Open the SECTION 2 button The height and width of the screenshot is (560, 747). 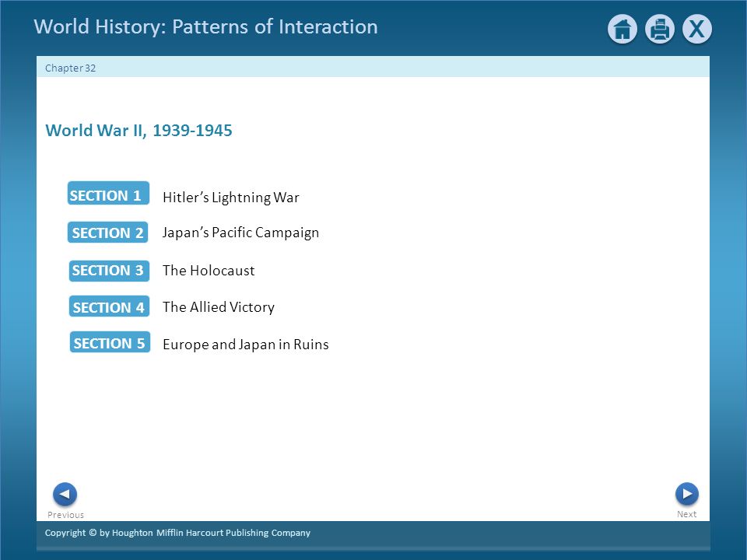pyautogui.click(x=107, y=233)
